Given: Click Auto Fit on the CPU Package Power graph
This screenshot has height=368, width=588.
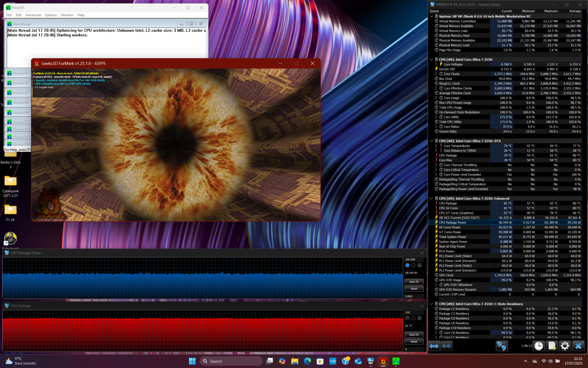Looking at the screenshot, I should 414,282.
